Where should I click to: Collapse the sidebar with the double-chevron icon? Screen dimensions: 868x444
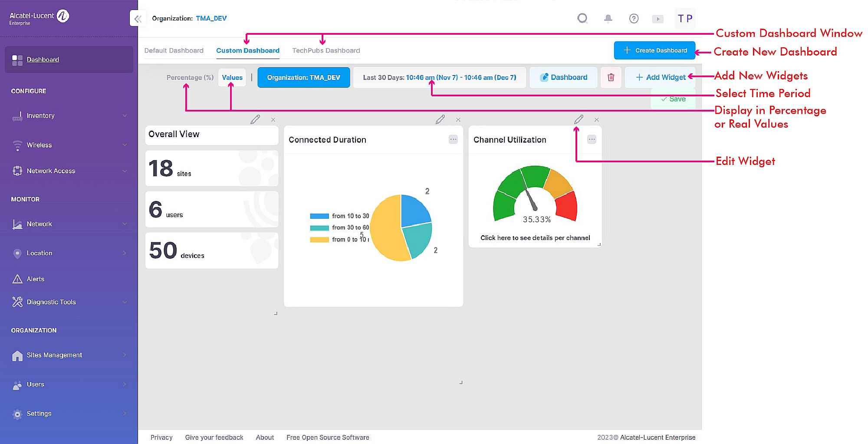(138, 19)
